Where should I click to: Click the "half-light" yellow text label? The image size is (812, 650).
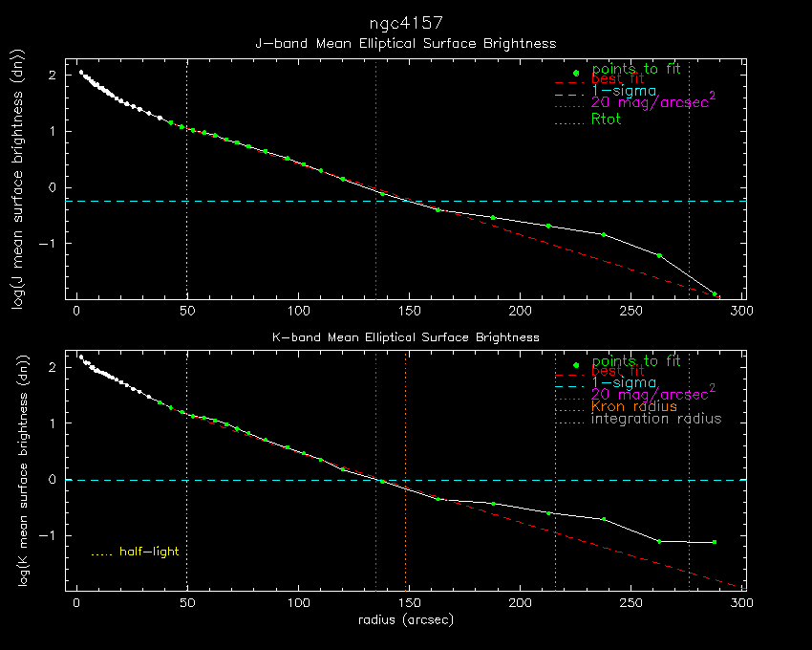point(149,552)
